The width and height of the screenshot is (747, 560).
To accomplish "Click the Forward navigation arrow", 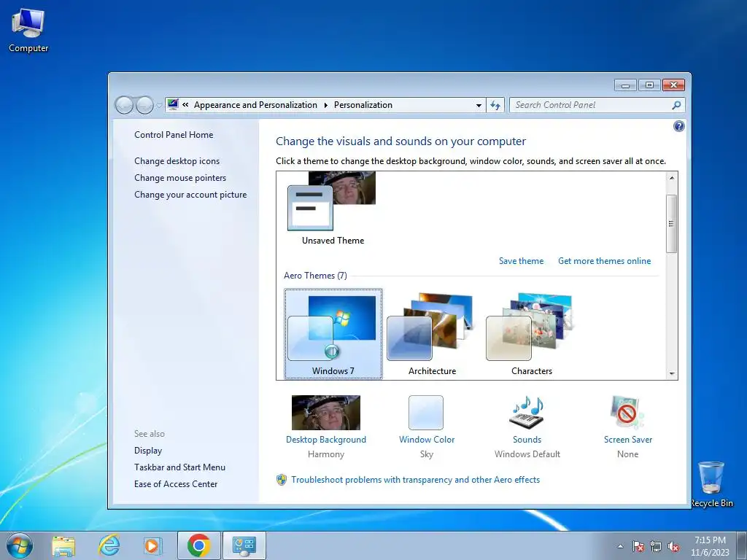I will tap(144, 105).
